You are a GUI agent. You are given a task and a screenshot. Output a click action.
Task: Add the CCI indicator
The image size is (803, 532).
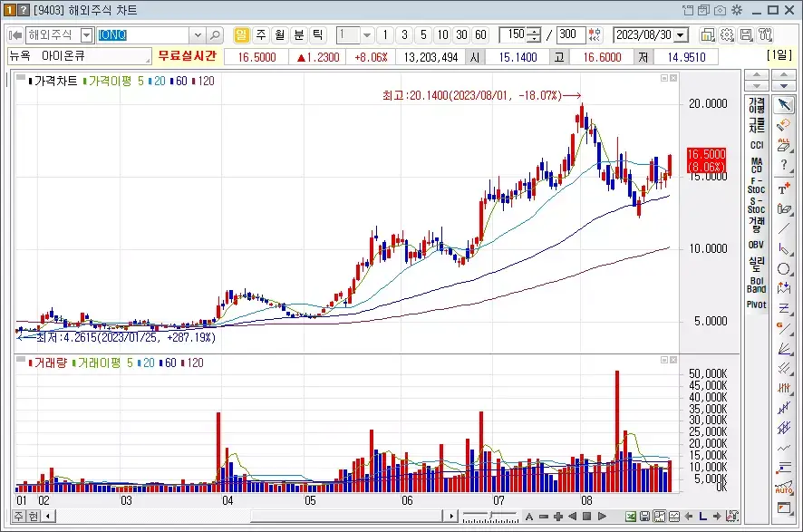coord(757,145)
